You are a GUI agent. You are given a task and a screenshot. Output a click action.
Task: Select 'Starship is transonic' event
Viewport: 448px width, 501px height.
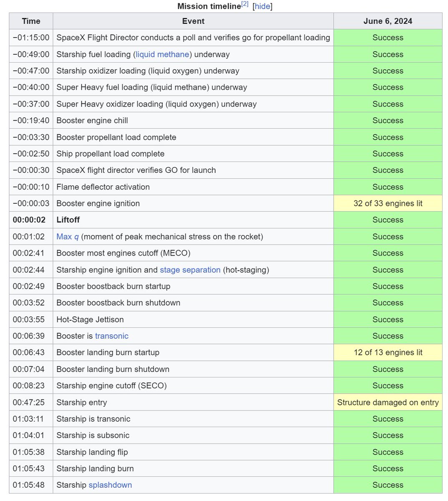click(93, 419)
